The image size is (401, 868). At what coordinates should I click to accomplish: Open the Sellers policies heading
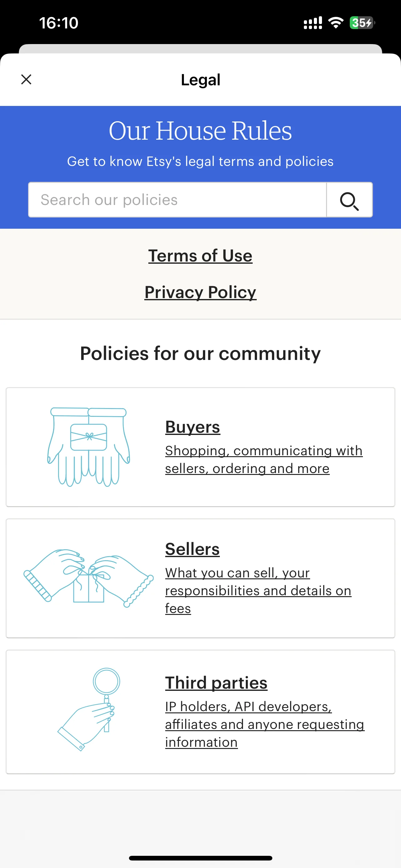coord(192,549)
